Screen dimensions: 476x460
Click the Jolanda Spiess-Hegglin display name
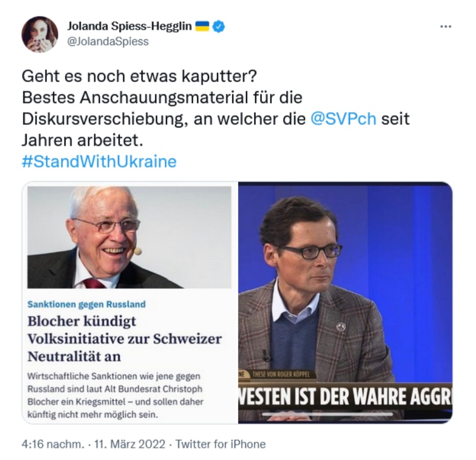tap(129, 27)
